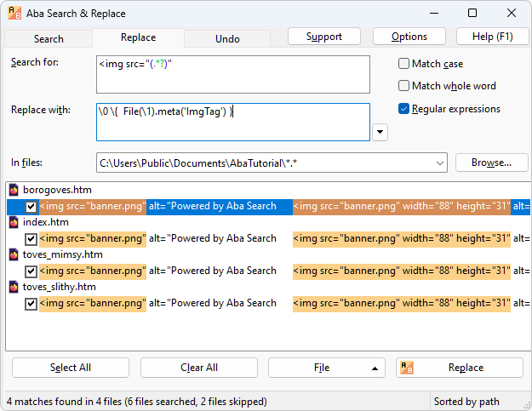The width and height of the screenshot is (532, 411).
Task: Click in the Search for text field
Action: 233,74
